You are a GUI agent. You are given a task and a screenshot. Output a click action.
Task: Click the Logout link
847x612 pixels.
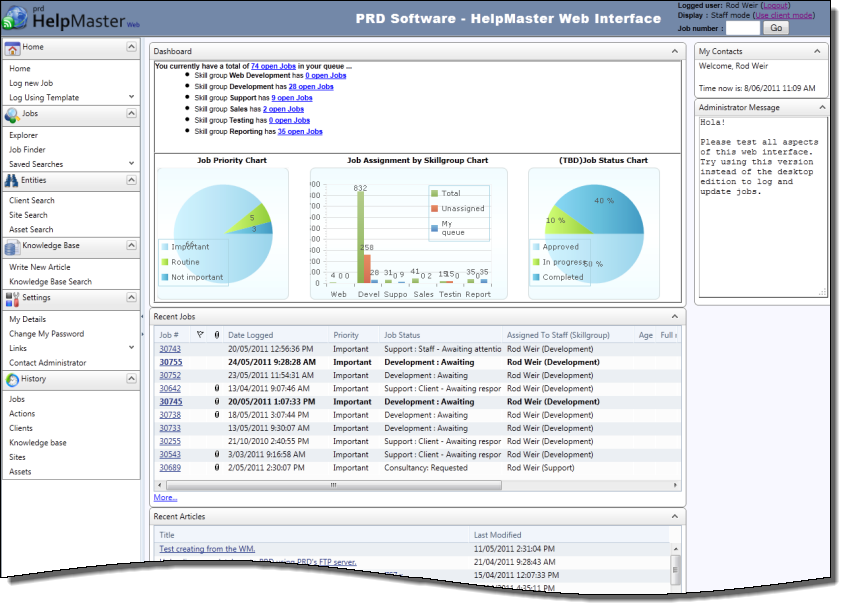click(775, 5)
